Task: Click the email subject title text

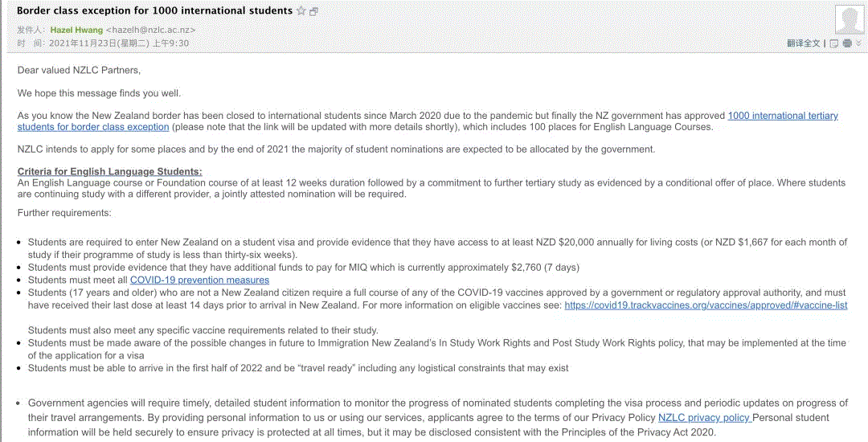Action: click(x=154, y=11)
